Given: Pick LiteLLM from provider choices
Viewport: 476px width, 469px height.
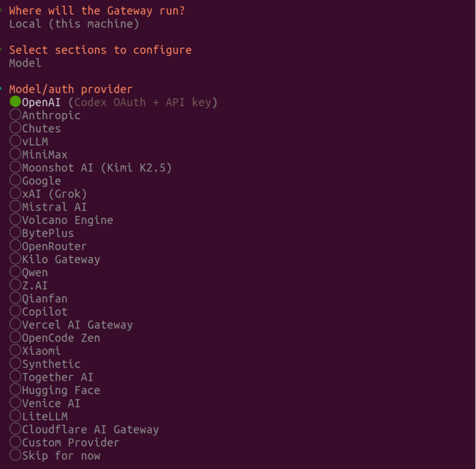Looking at the screenshot, I should [15, 417].
